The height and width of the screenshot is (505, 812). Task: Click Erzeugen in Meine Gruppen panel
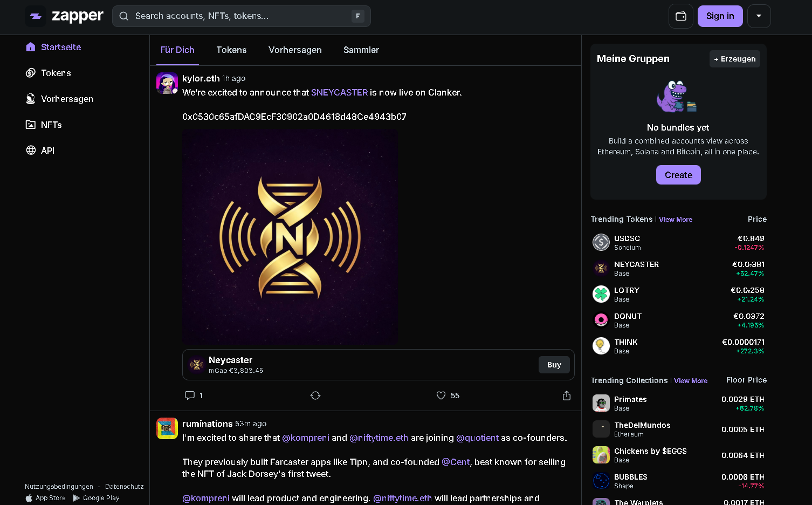(734, 59)
